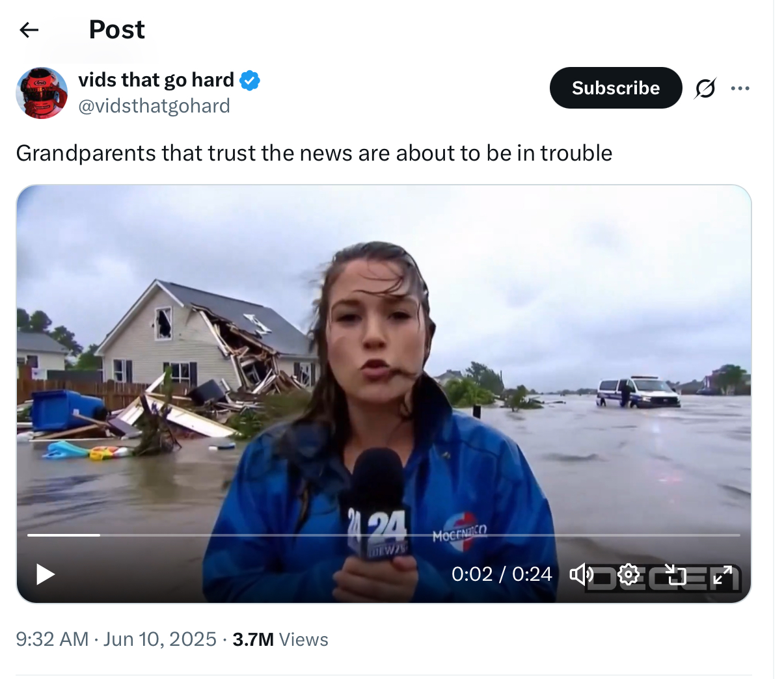Subscribe to vids that go hard

coord(615,88)
